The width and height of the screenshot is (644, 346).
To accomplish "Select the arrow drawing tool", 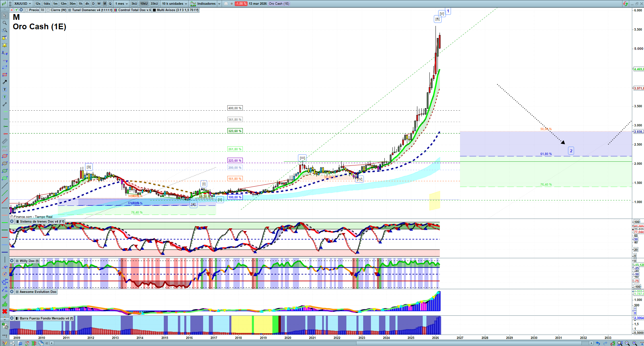I will tap(5, 82).
